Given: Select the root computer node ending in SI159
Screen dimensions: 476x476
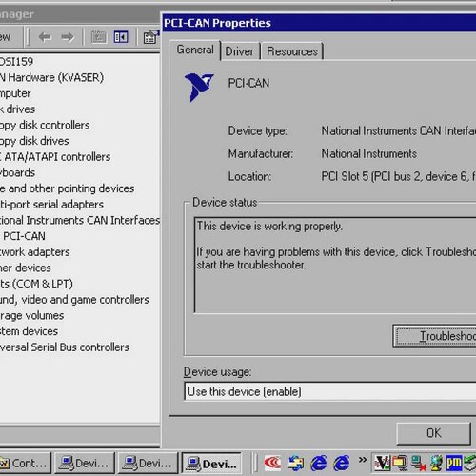Looking at the screenshot, I should point(16,62).
